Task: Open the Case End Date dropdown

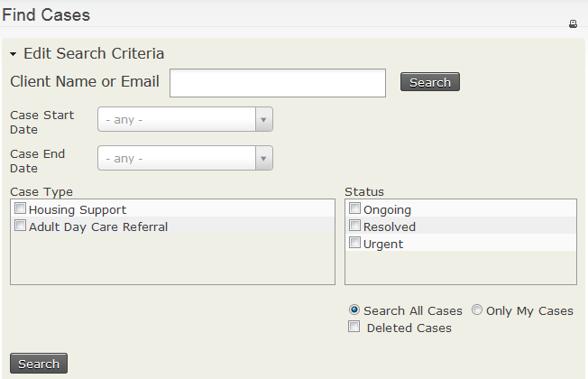Action: tap(185, 158)
